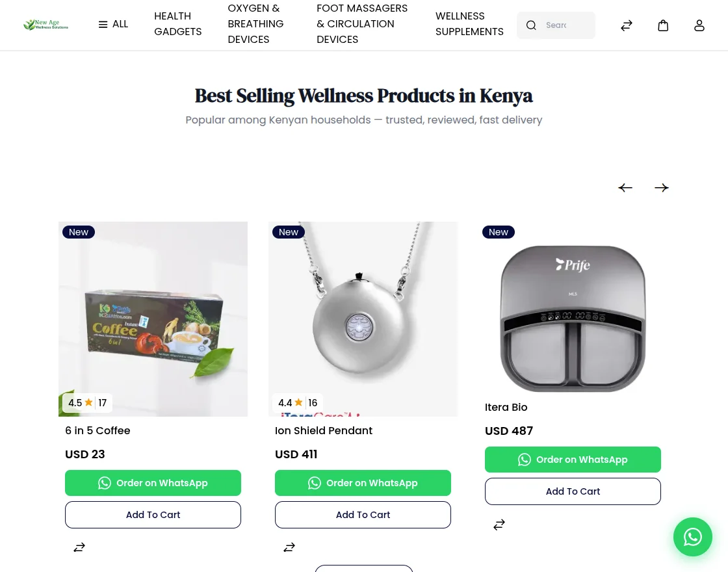Order Itera Bio on WhatsApp
This screenshot has height=572, width=728.
click(x=573, y=460)
